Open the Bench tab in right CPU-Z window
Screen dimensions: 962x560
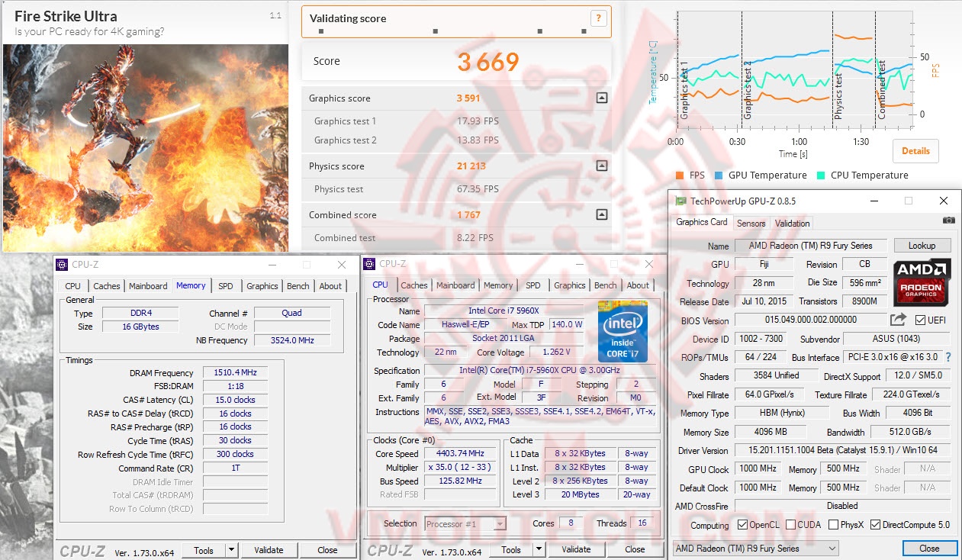click(606, 285)
